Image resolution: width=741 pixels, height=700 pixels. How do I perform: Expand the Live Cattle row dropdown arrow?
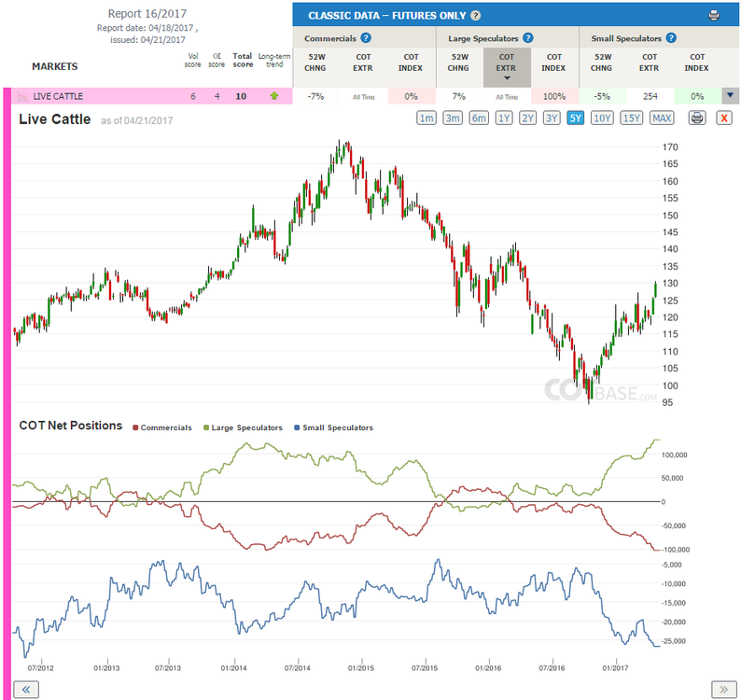coord(730,95)
